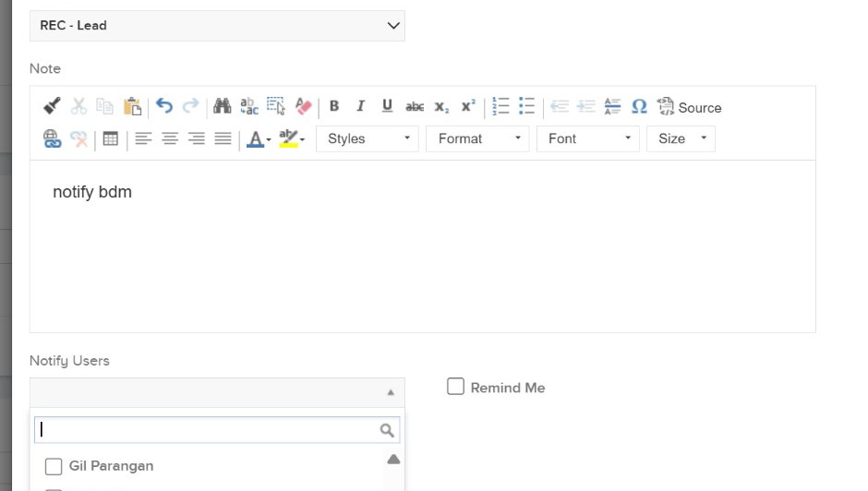Toggle bold formatting
The height and width of the screenshot is (491, 868).
click(333, 106)
